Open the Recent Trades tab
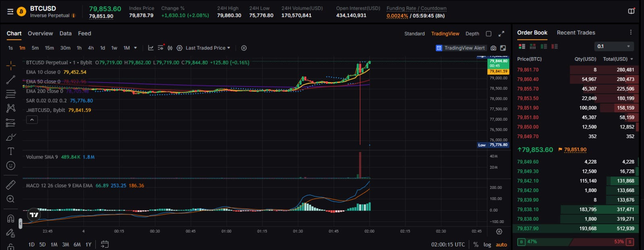Viewport: 644px width, 250px height. pos(576,33)
